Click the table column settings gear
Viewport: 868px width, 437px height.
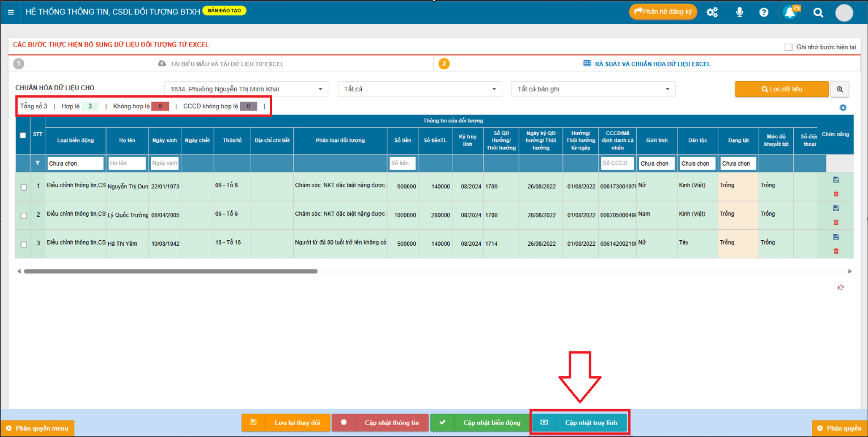coord(842,108)
